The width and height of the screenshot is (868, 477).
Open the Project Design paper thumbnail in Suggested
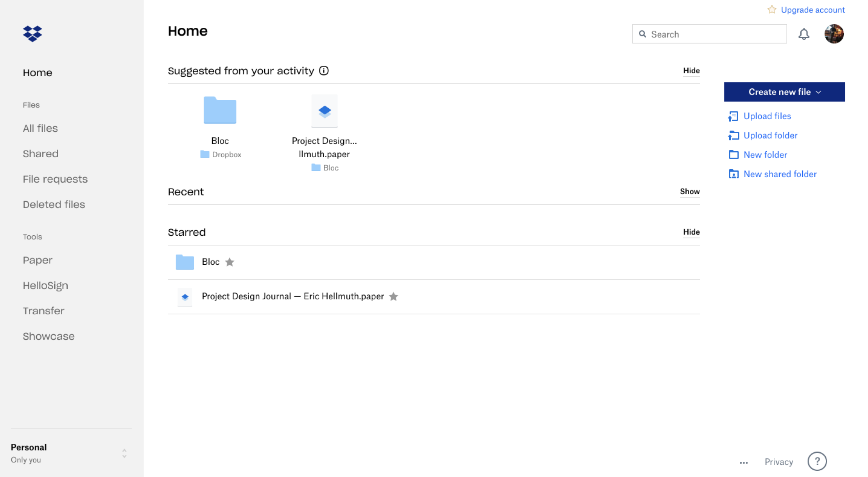pos(325,111)
